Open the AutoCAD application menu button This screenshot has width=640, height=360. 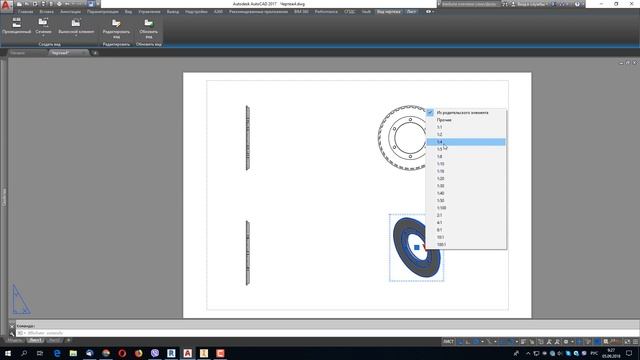click(6, 6)
